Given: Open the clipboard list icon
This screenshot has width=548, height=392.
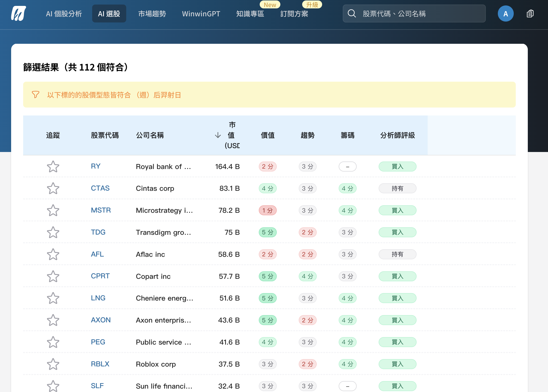Looking at the screenshot, I should point(530,14).
